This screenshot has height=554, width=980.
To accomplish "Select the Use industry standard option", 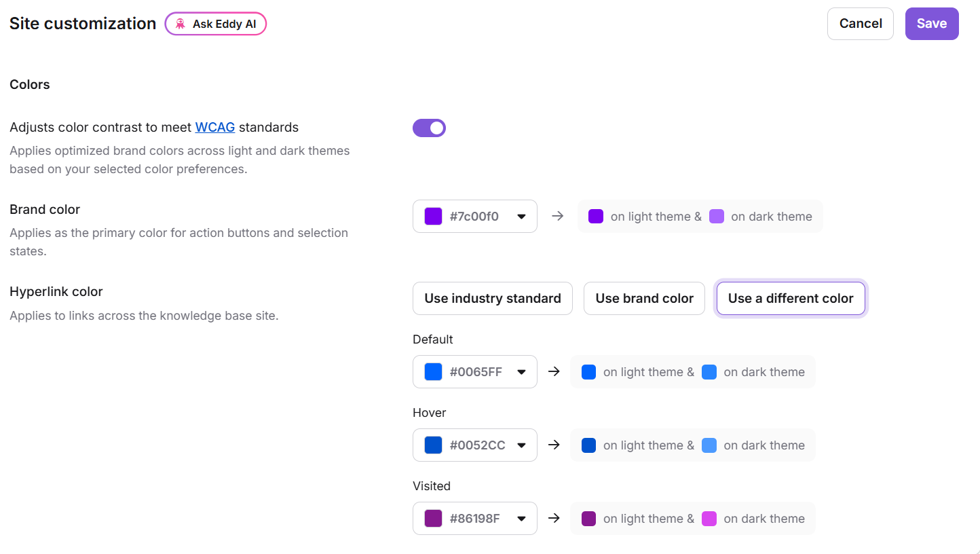I will tap(493, 299).
